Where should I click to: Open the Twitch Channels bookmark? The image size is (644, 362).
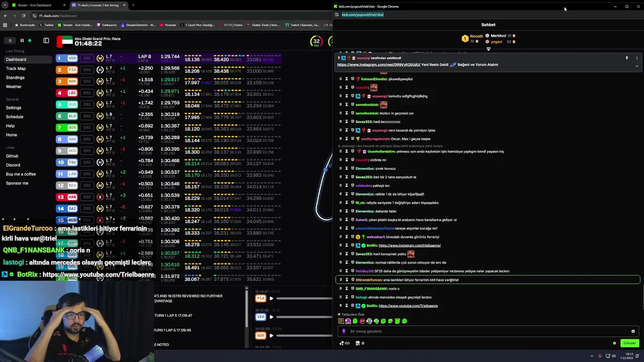pos(302,25)
